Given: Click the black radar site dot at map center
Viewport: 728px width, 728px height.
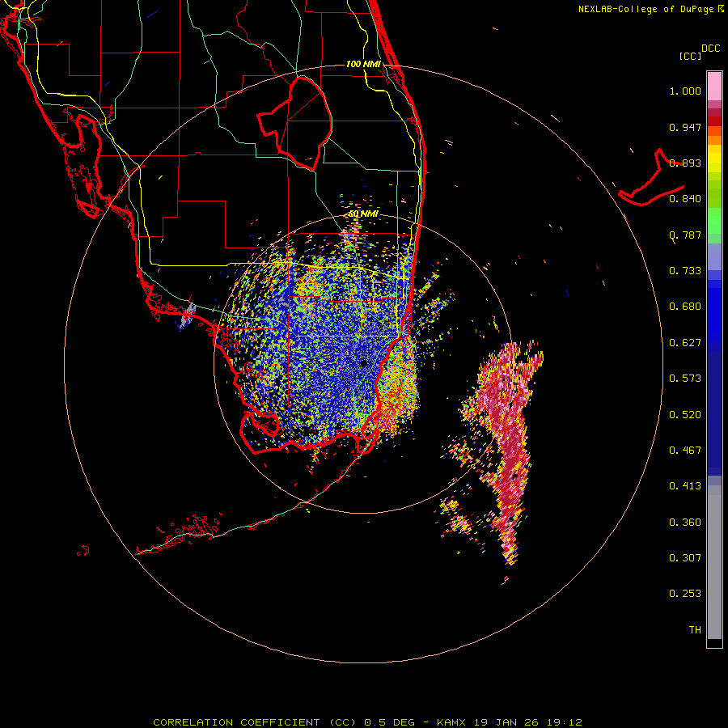Looking at the screenshot, I should click(x=364, y=363).
